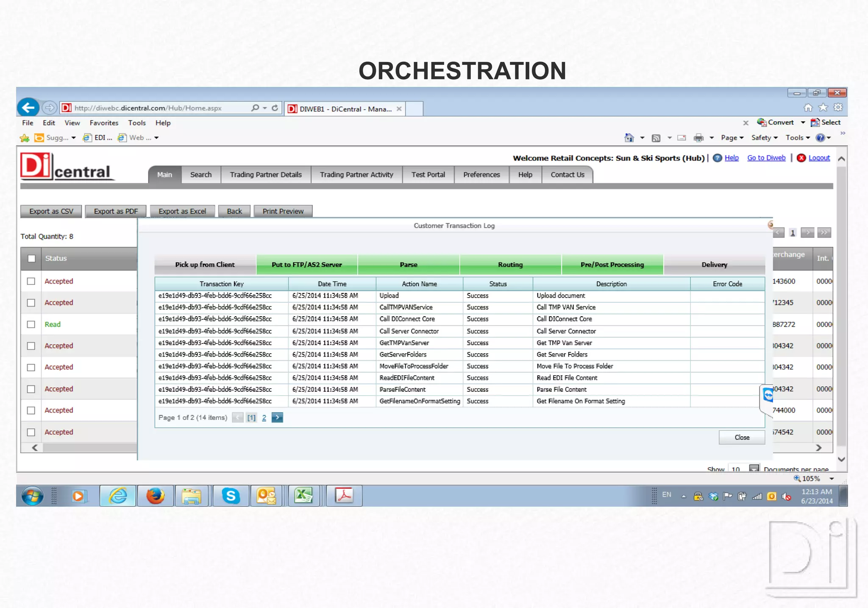Open the IE home icon at top right
The image size is (868, 608).
(808, 108)
